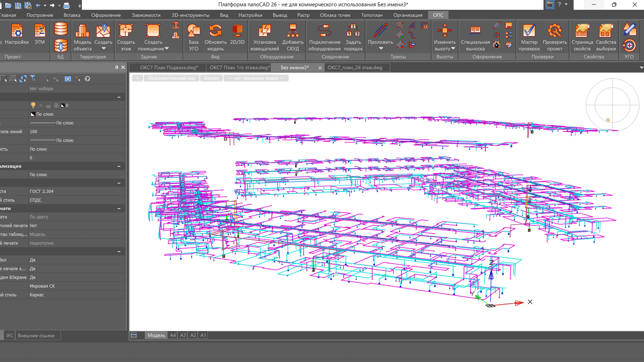This screenshot has height=362, width=644.
Task: Launch Установка извещателей tool
Action: [x=265, y=38]
